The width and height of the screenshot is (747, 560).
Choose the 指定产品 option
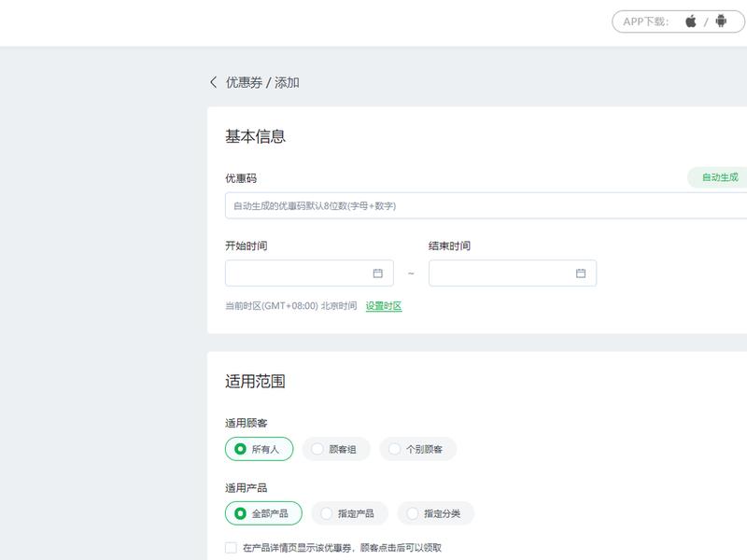(x=349, y=513)
